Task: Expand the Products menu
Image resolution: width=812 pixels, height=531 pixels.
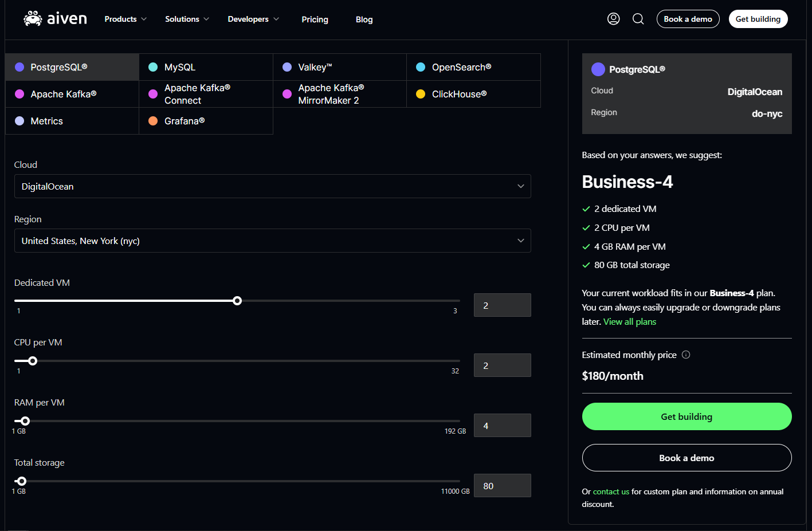Action: [x=125, y=19]
